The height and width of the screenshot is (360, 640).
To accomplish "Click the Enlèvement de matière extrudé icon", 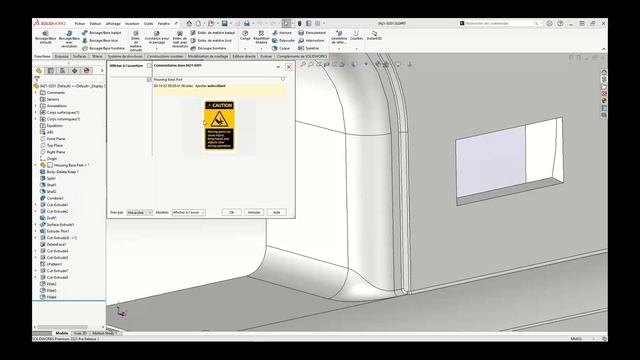I will [x=136, y=33].
